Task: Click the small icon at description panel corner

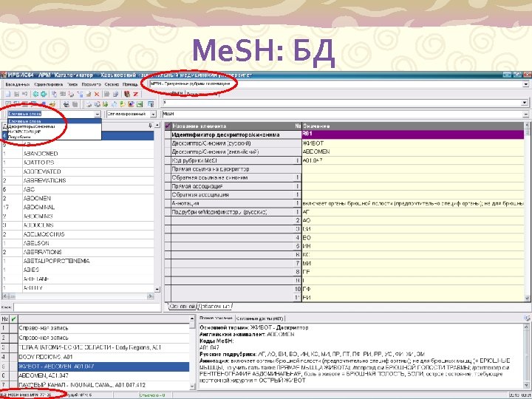Action: pyautogui.click(x=527, y=318)
